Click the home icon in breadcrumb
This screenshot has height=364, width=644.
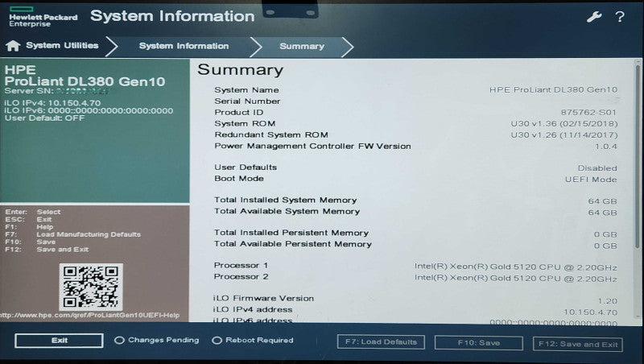coord(13,46)
